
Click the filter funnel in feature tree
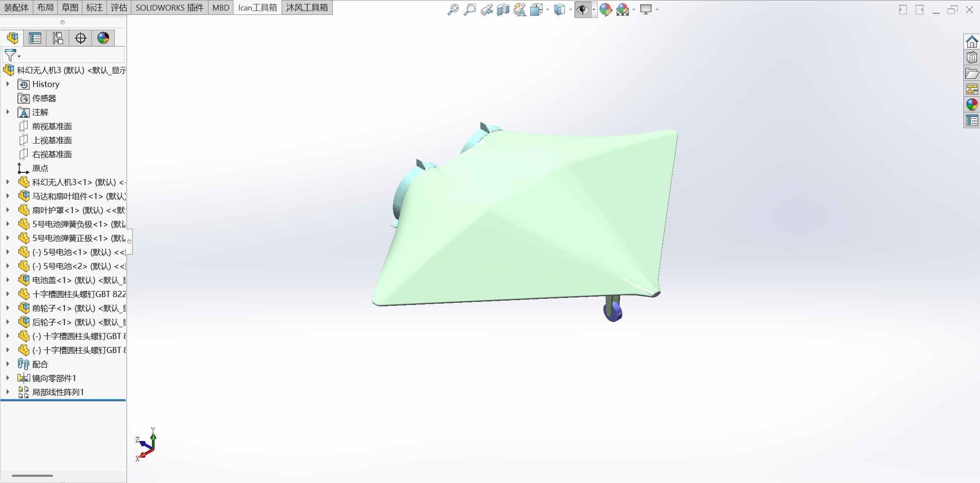(x=10, y=55)
